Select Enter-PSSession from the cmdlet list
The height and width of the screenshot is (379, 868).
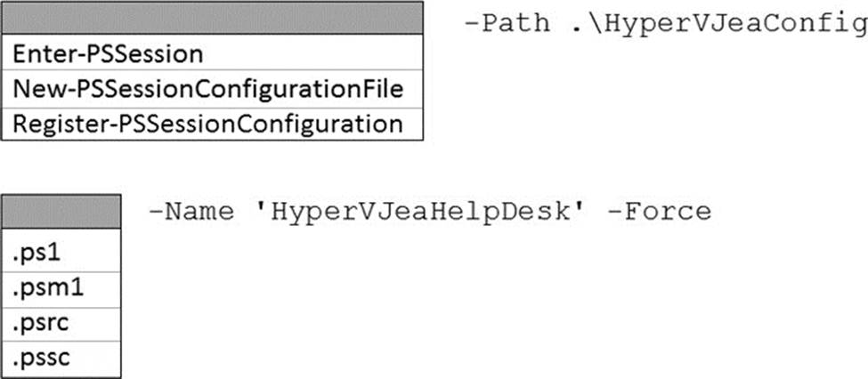(108, 54)
